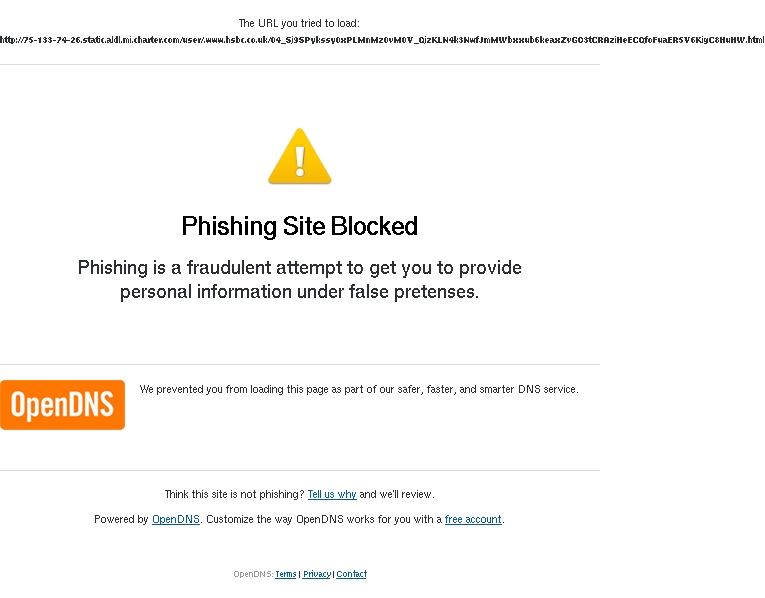
Task: Click the word 'pretenses' in the description
Action: [436, 292]
